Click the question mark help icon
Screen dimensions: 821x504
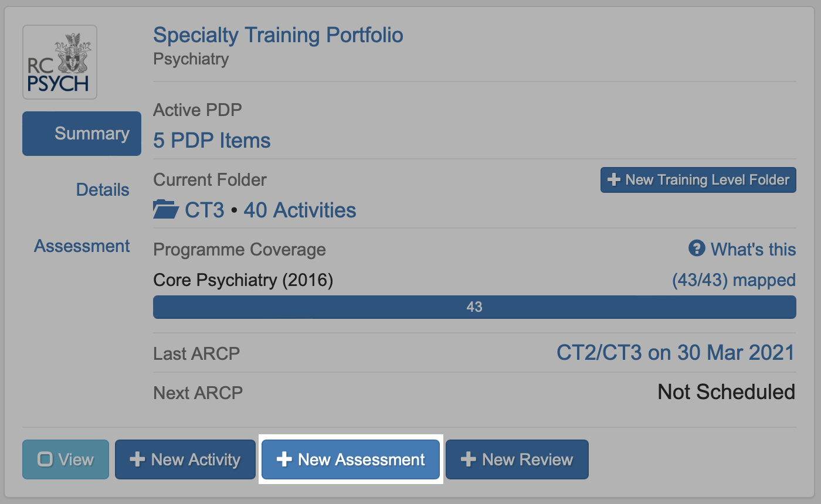pos(696,248)
